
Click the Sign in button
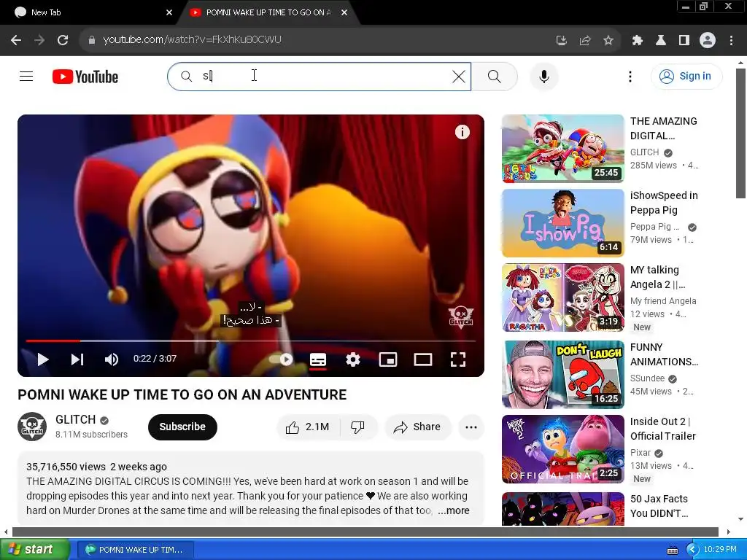click(x=686, y=76)
